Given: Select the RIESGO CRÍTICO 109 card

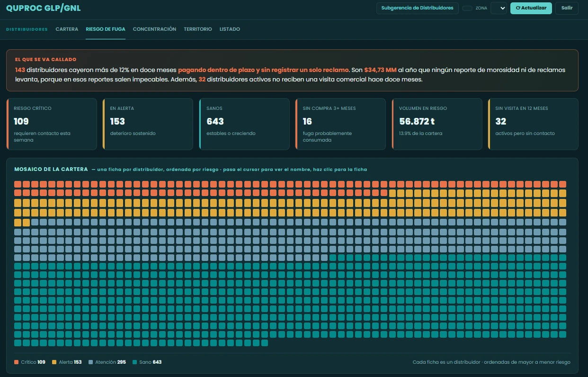Looking at the screenshot, I should pos(52,124).
